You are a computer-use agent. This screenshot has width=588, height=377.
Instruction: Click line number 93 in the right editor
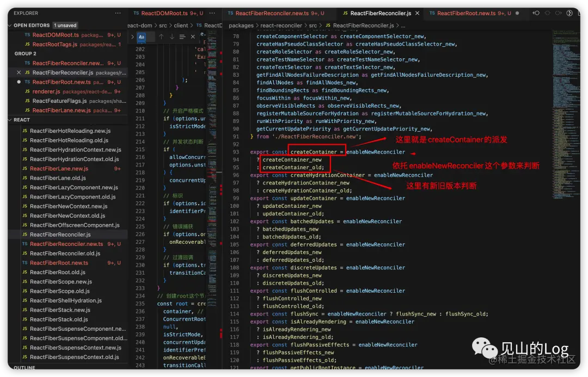[x=236, y=152]
